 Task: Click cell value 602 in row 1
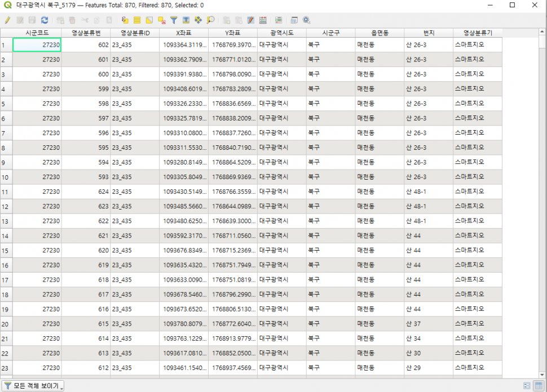click(x=86, y=45)
